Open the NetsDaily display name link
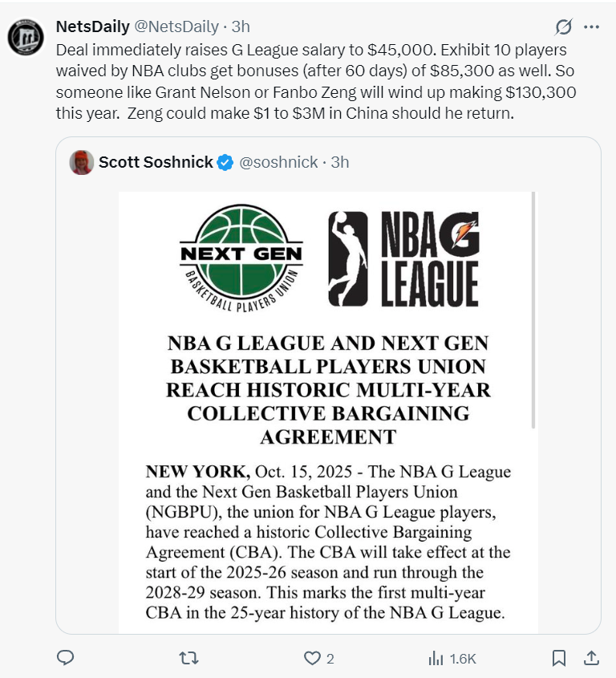Viewport: 616px width, 678px height. (92, 26)
